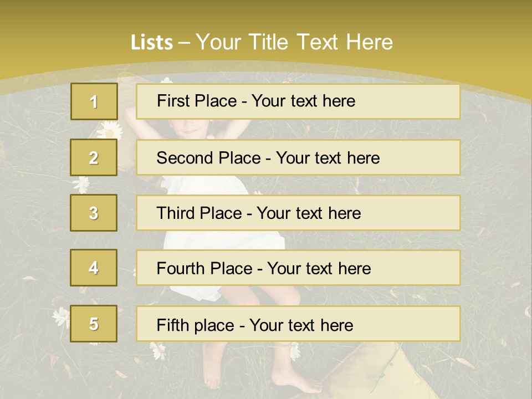Select the Second Place text box

298,157
